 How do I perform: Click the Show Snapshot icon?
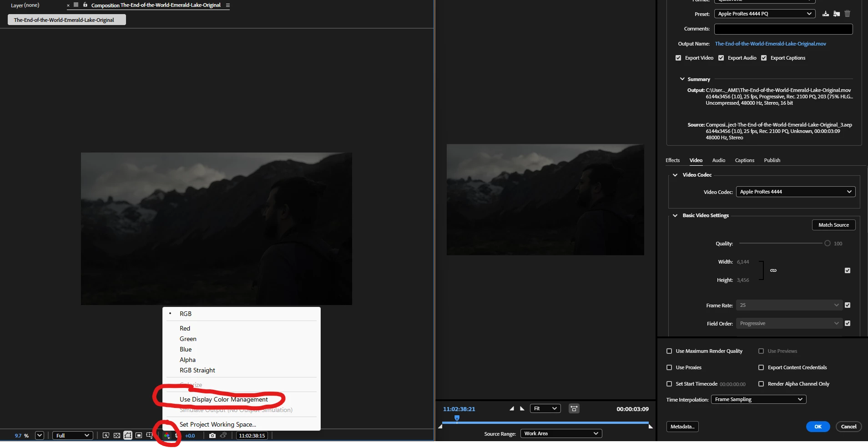[223, 436]
